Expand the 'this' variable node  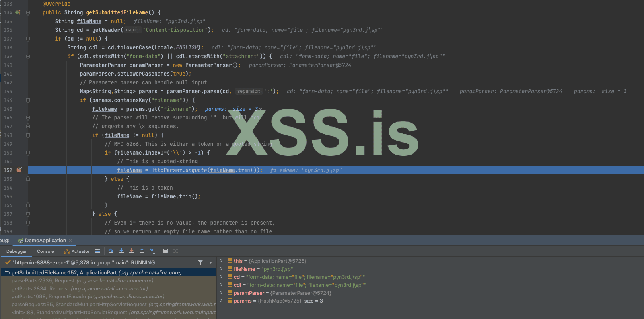pos(222,261)
